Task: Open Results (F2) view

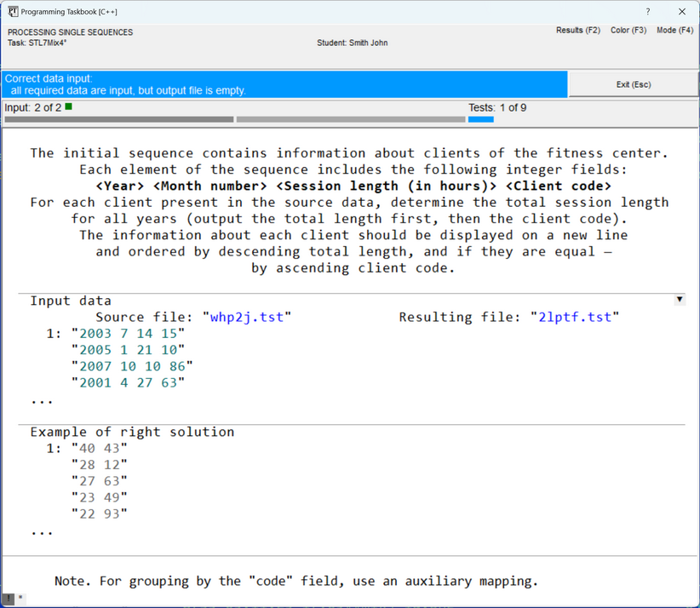Action: tap(577, 31)
